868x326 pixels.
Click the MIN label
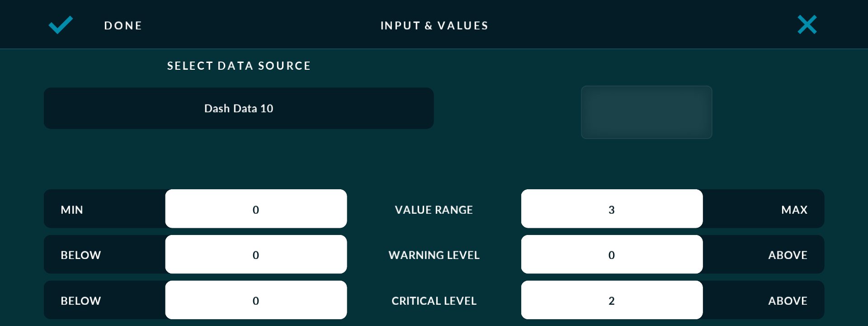tap(72, 210)
